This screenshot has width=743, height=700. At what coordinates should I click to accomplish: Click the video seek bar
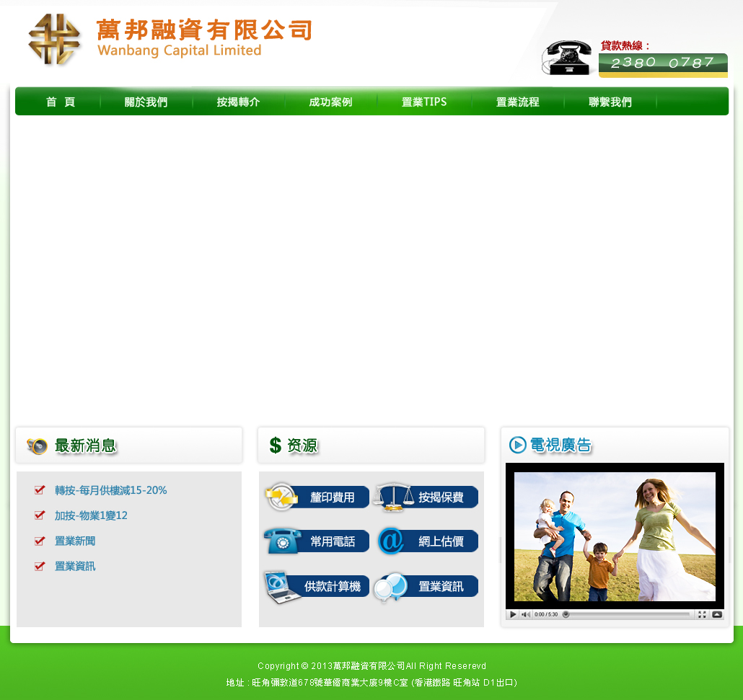[628, 615]
